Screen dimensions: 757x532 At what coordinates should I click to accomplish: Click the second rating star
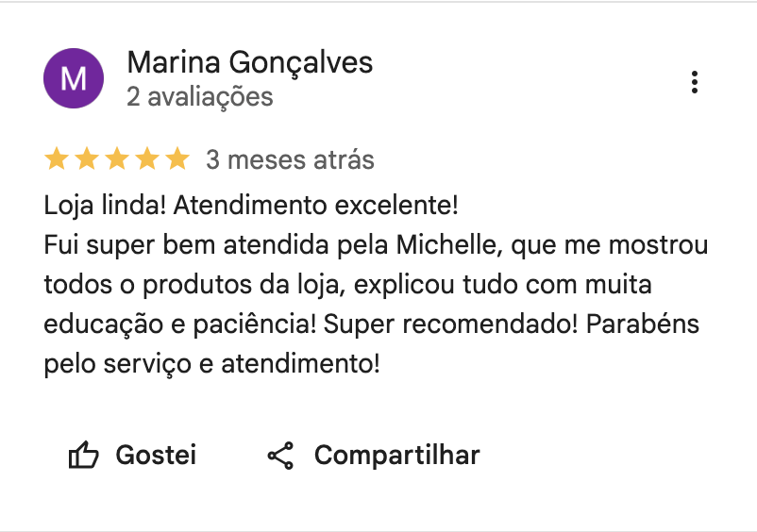[87, 159]
